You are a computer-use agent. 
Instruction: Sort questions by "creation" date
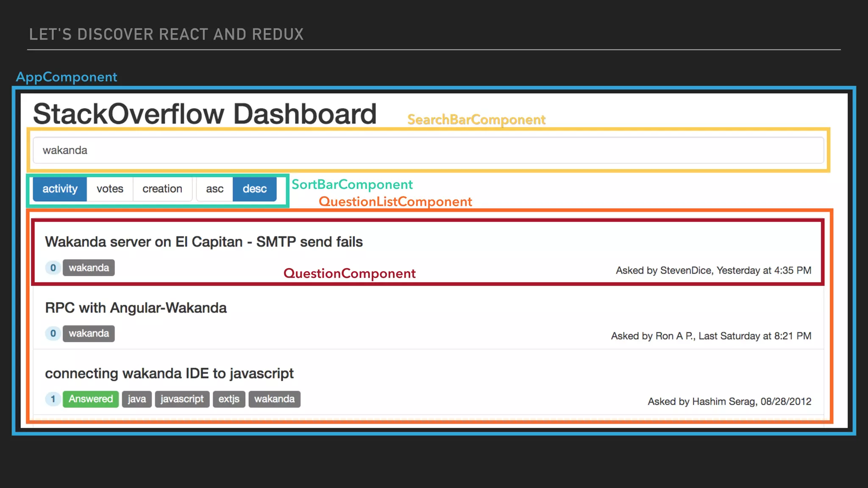tap(162, 189)
